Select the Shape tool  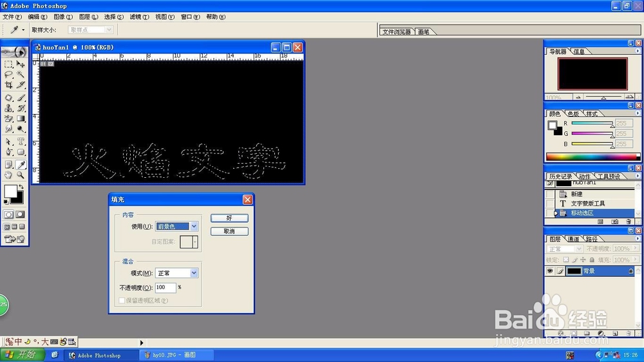[21, 152]
